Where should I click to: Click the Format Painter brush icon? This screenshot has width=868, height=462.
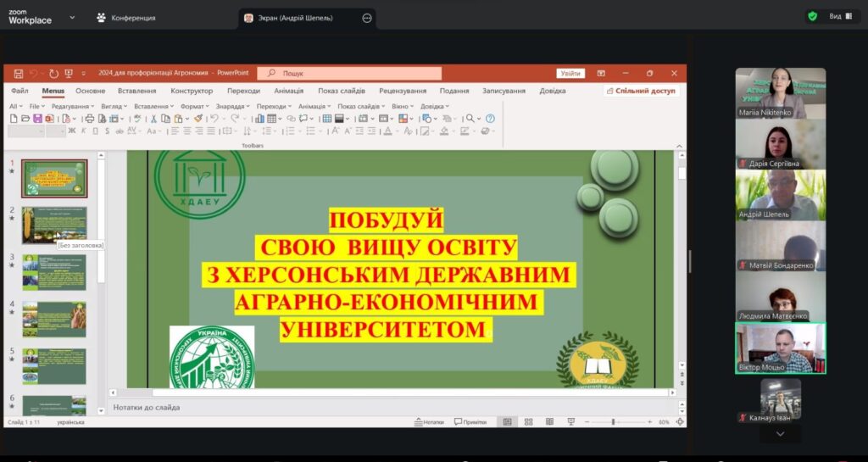[198, 119]
